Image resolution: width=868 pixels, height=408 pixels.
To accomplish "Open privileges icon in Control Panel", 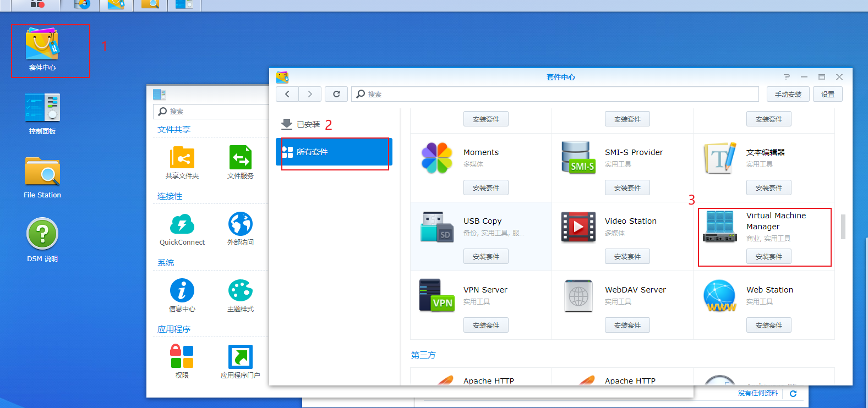I will [x=182, y=356].
